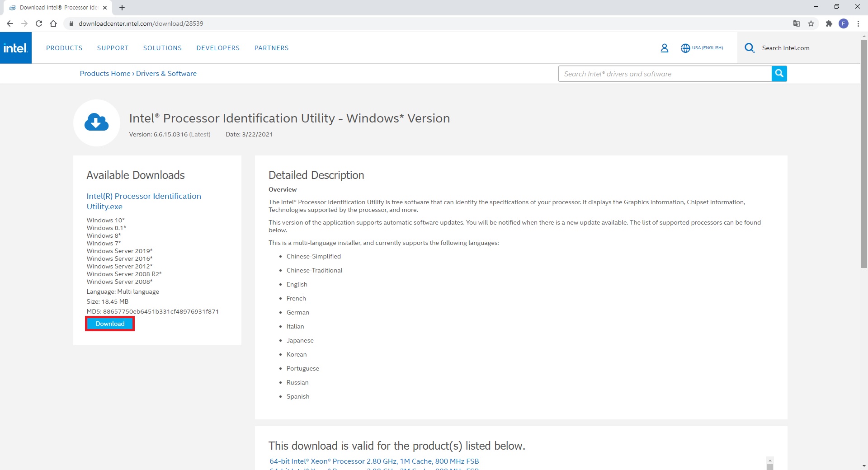Open the DEVELOPERS menu
This screenshot has height=470, width=868.
coord(218,48)
